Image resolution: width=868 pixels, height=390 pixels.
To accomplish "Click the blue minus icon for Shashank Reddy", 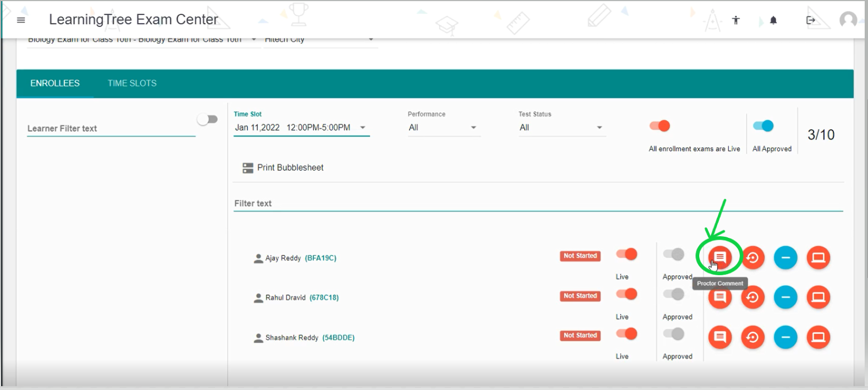I will [x=785, y=337].
